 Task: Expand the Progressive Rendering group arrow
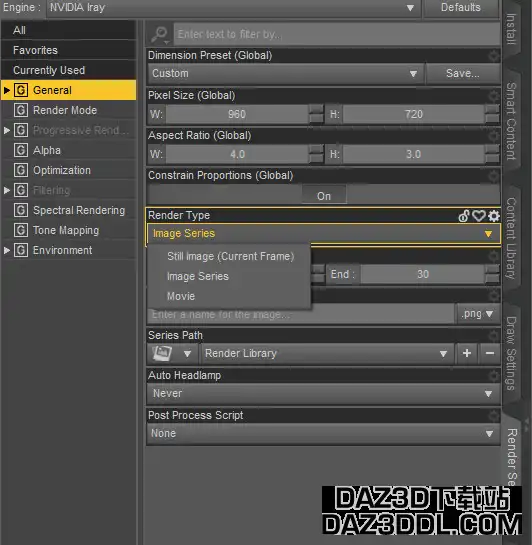tap(7, 130)
